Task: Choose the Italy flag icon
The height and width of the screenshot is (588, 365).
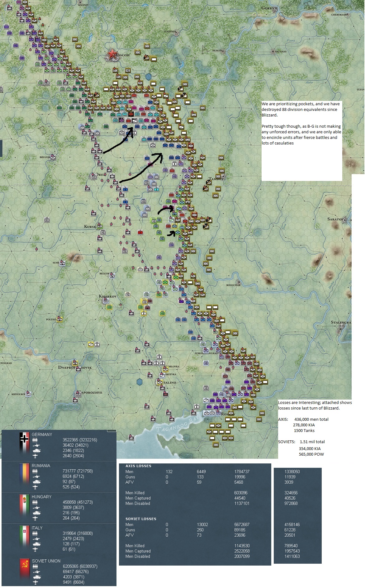Action: pyautogui.click(x=24, y=538)
